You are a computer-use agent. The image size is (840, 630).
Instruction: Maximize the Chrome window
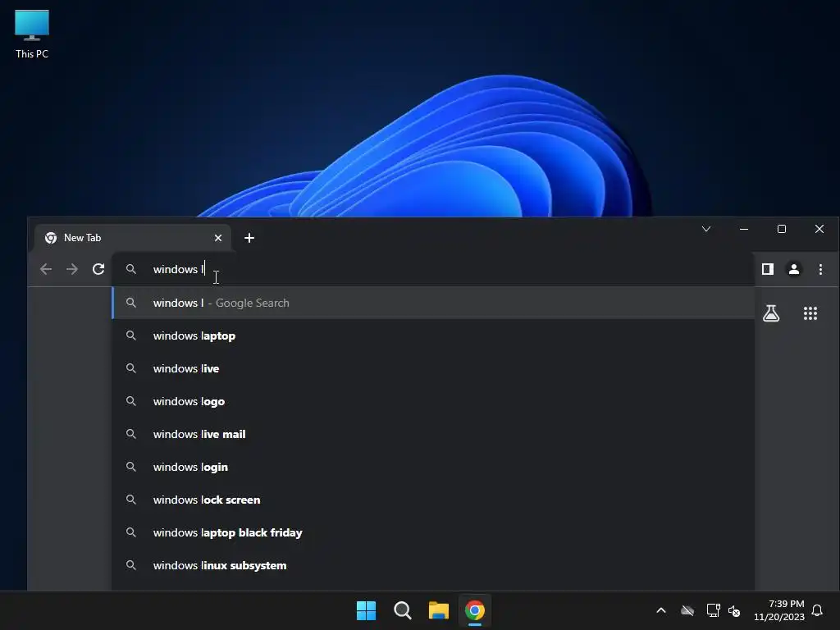(782, 229)
